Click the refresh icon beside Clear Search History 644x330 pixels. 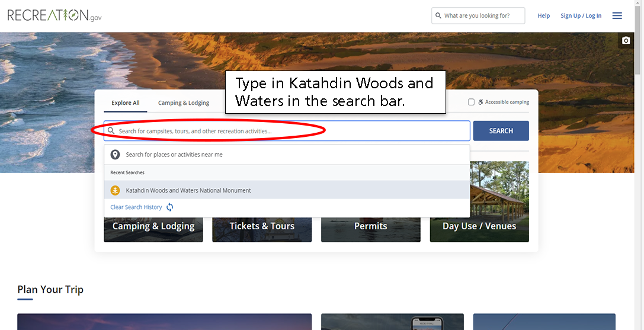(x=169, y=207)
